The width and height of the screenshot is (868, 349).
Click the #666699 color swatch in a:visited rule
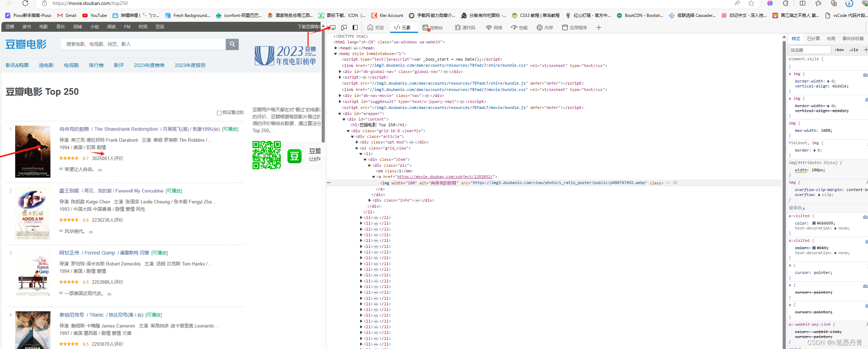coord(814,223)
